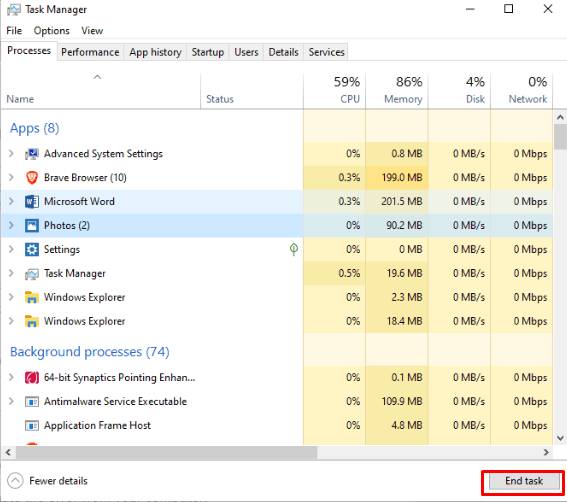The height and width of the screenshot is (502, 567).
Task: Click Fewer details link
Action: pyautogui.click(x=58, y=481)
